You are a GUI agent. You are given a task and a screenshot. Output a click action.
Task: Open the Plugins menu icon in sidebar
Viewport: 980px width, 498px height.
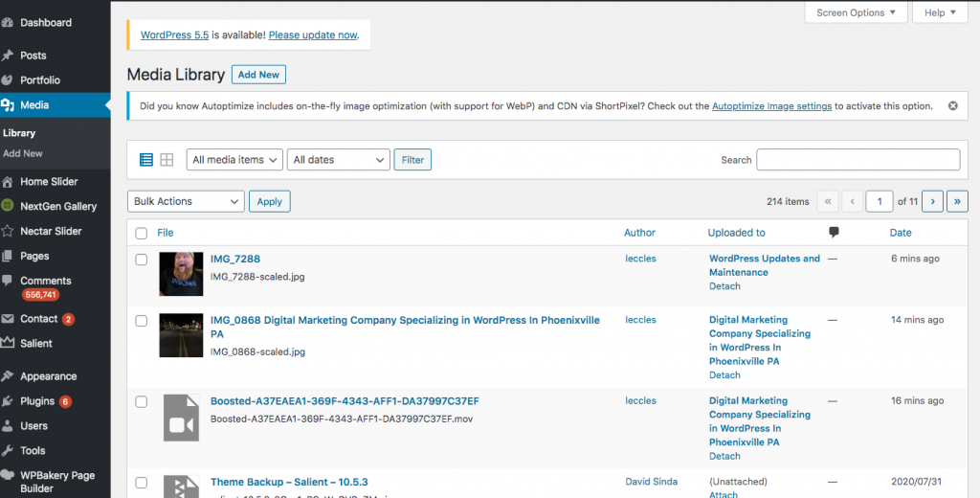tap(8, 401)
